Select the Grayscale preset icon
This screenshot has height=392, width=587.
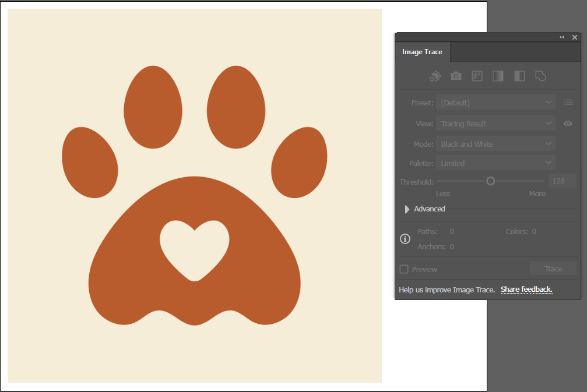[x=498, y=76]
